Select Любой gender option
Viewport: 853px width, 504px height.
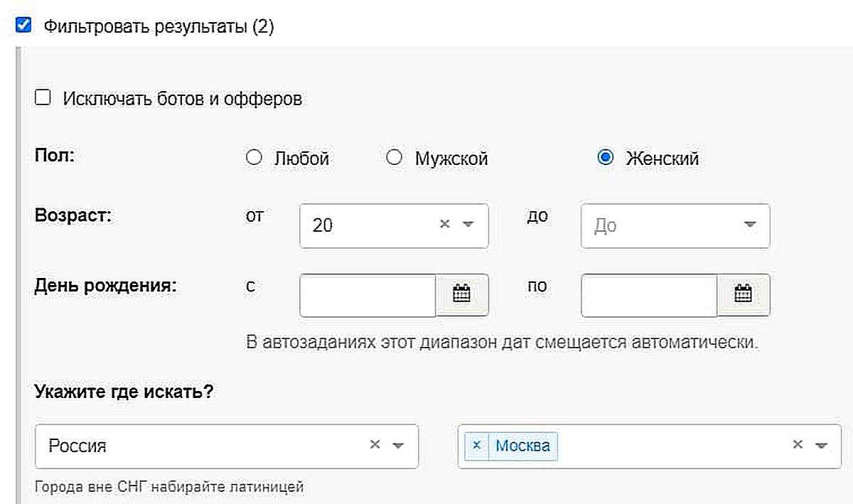pos(254,158)
